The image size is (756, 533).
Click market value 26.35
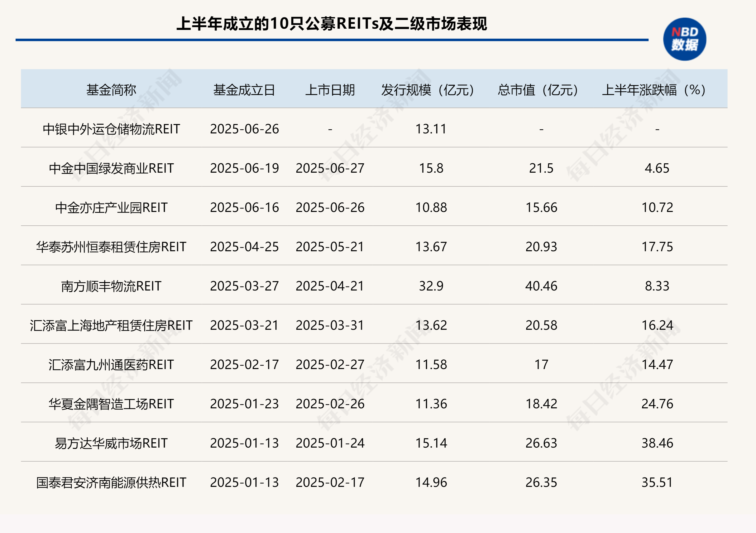(x=541, y=482)
